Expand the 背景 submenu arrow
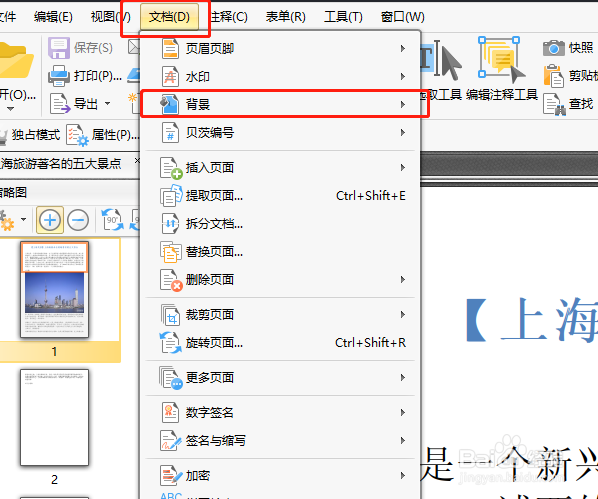The width and height of the screenshot is (598, 499). click(x=403, y=104)
